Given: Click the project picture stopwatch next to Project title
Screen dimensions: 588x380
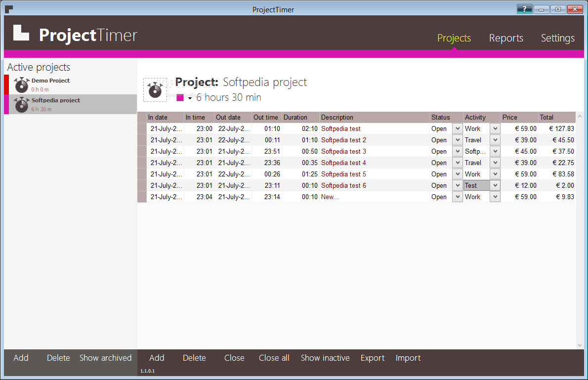Looking at the screenshot, I should point(155,90).
